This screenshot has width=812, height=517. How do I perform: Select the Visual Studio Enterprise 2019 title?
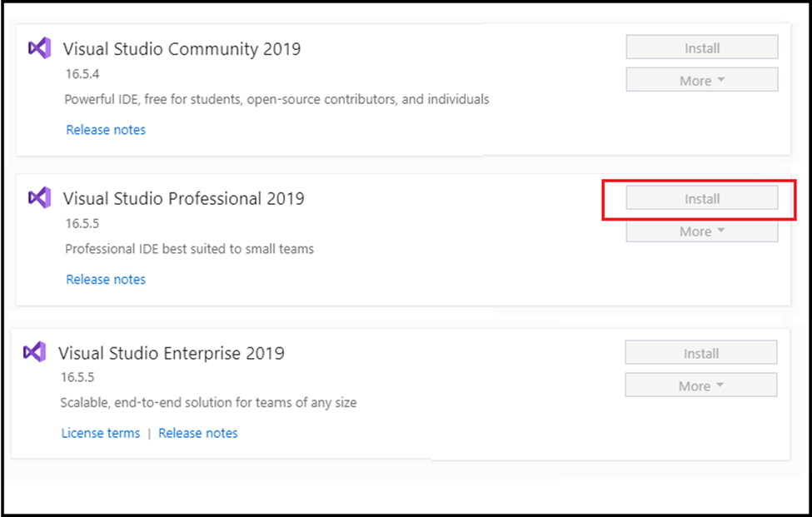tap(172, 353)
